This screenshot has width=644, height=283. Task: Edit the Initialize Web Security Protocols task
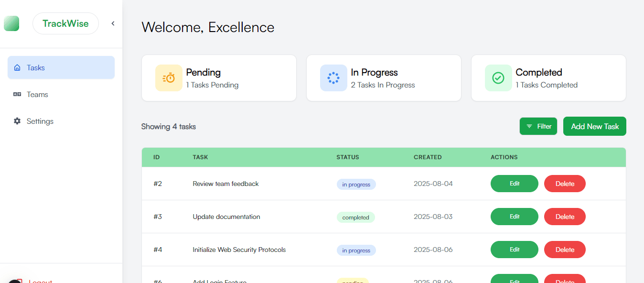click(x=514, y=250)
